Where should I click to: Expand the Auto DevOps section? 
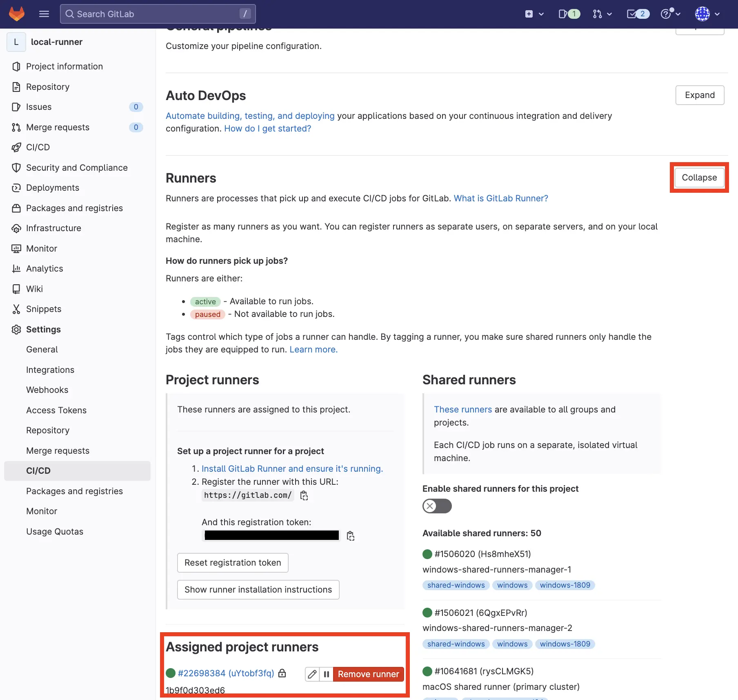(x=700, y=95)
